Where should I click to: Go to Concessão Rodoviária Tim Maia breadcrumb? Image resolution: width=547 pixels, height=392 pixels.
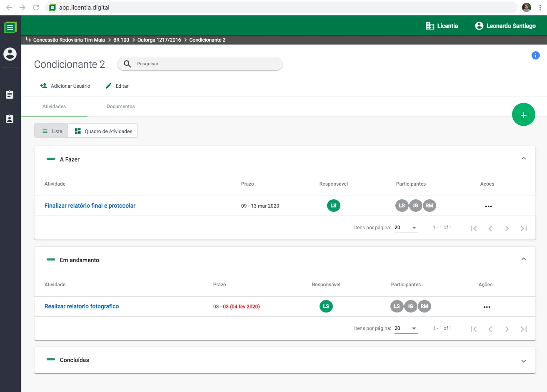pos(69,40)
